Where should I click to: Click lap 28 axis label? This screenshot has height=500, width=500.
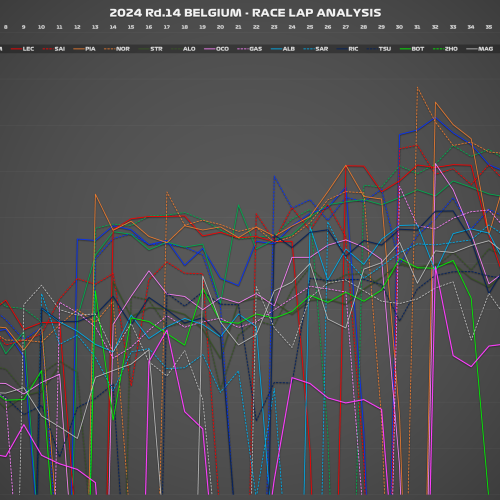coord(364,27)
